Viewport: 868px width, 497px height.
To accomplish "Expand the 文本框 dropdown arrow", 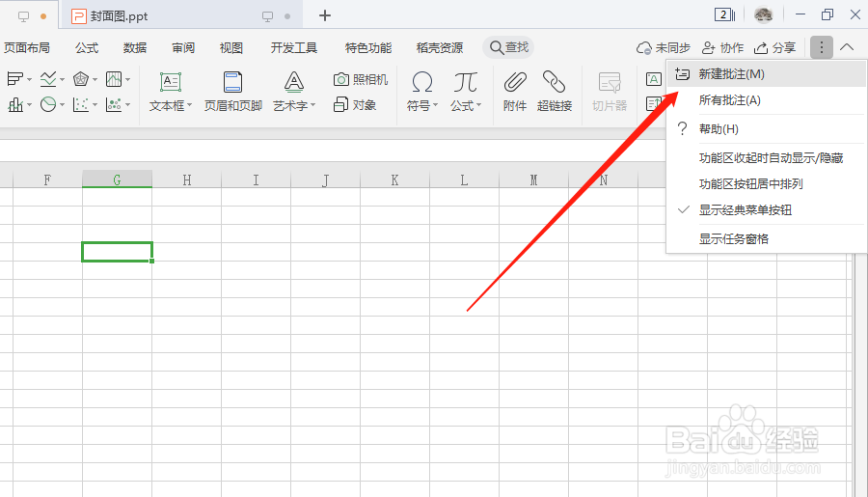I will tap(189, 105).
